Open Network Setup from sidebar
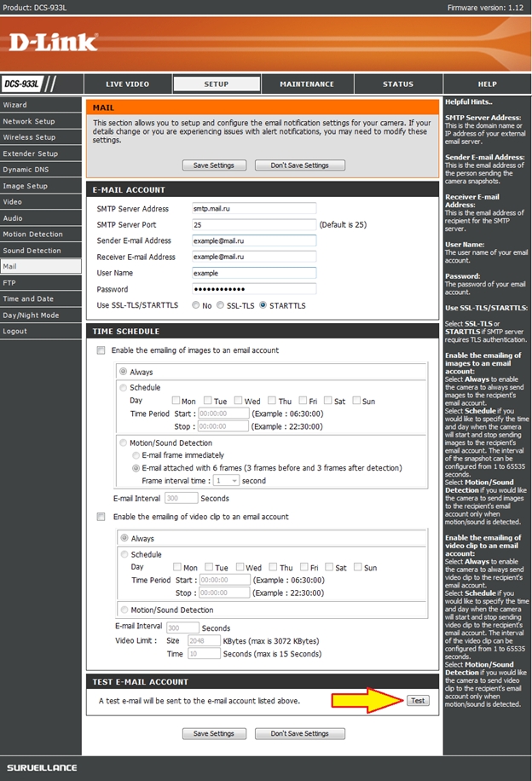The image size is (532, 781). (x=28, y=121)
